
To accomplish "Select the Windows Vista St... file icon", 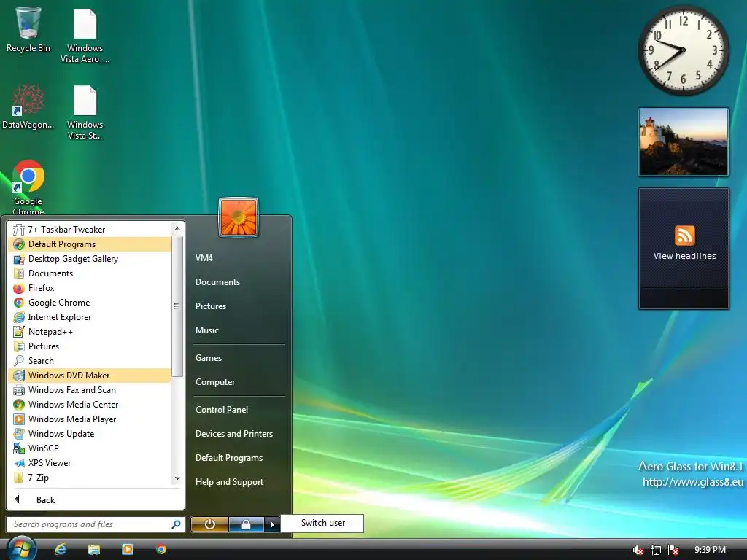I will point(85,113).
